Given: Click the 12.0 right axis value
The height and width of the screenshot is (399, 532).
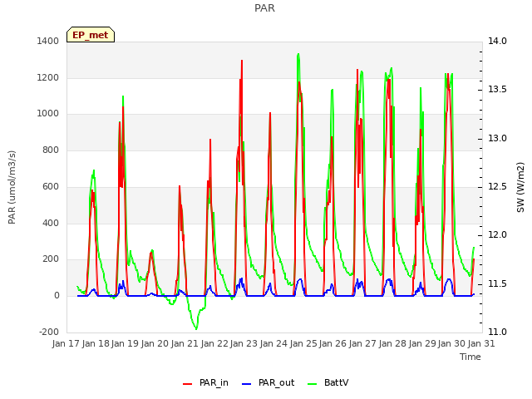Looking at the screenshot, I should pos(497,234).
